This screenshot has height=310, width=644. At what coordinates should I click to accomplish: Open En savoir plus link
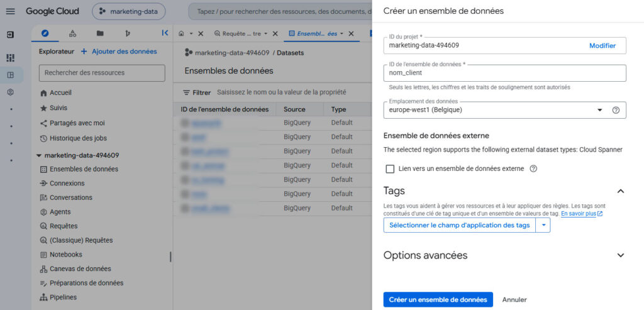(x=582, y=214)
